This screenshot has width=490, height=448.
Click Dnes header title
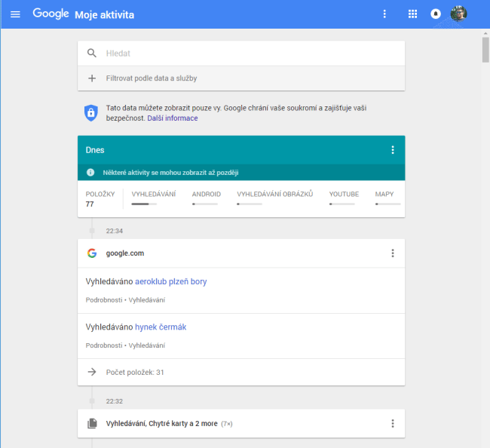point(95,150)
